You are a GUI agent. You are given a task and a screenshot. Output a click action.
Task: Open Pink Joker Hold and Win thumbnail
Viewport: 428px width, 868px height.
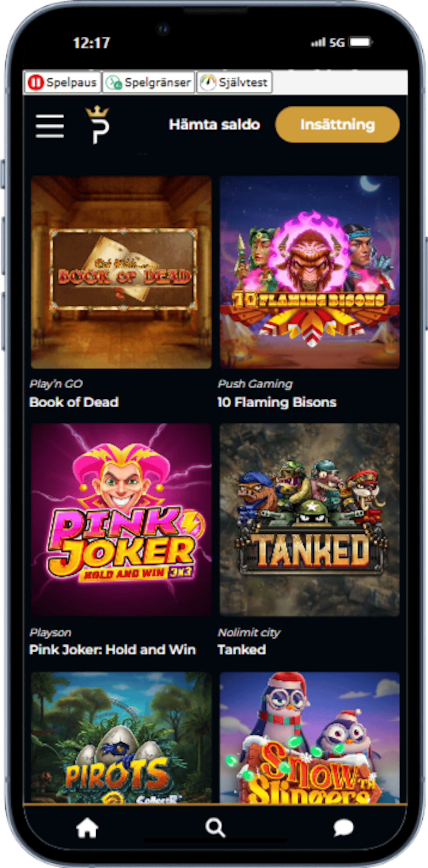(121, 519)
